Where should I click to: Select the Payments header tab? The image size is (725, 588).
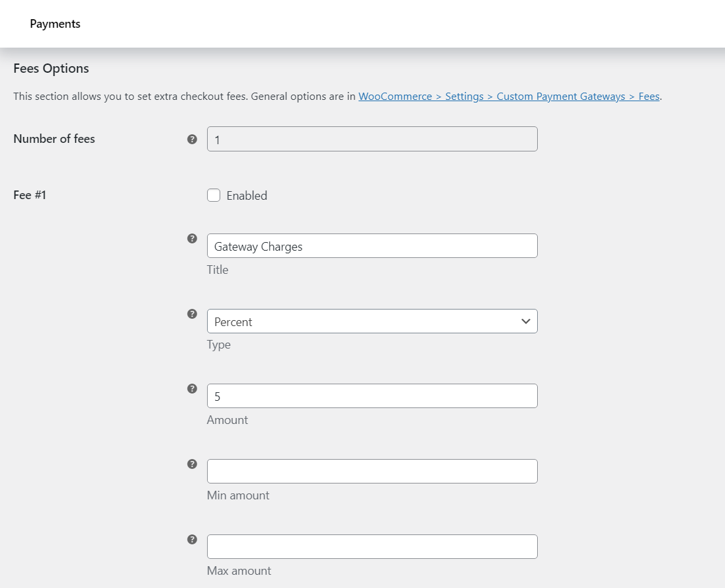click(x=55, y=24)
